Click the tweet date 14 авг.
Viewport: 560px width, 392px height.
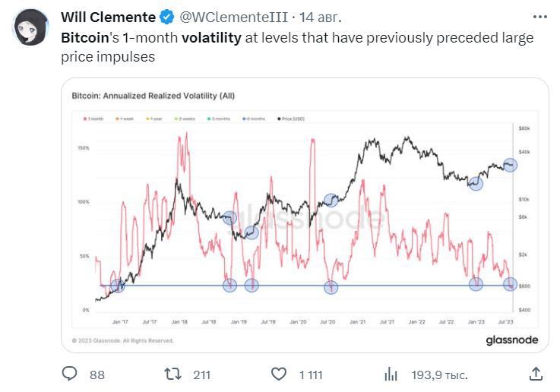320,17
